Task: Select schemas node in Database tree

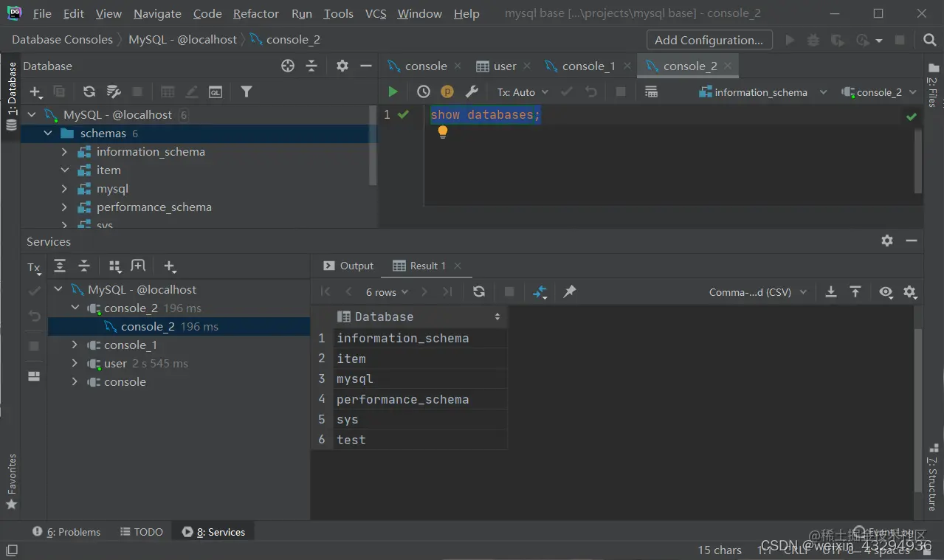Action: [199, 134]
